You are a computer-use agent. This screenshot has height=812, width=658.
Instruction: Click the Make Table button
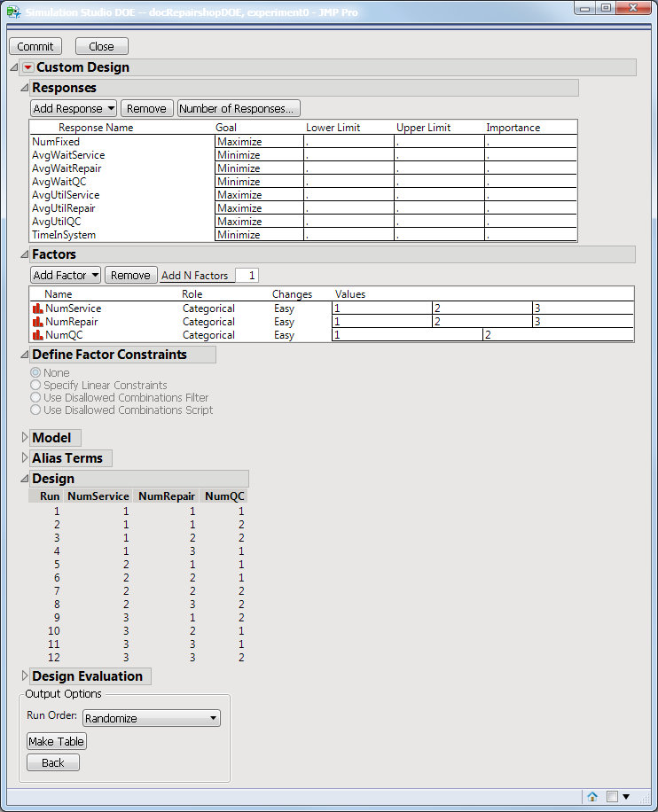[x=57, y=741]
